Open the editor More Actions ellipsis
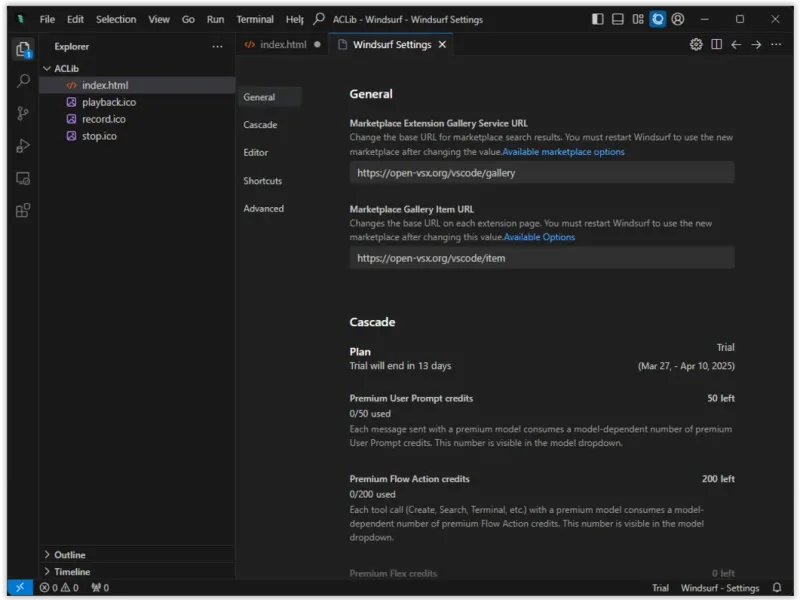 [776, 44]
